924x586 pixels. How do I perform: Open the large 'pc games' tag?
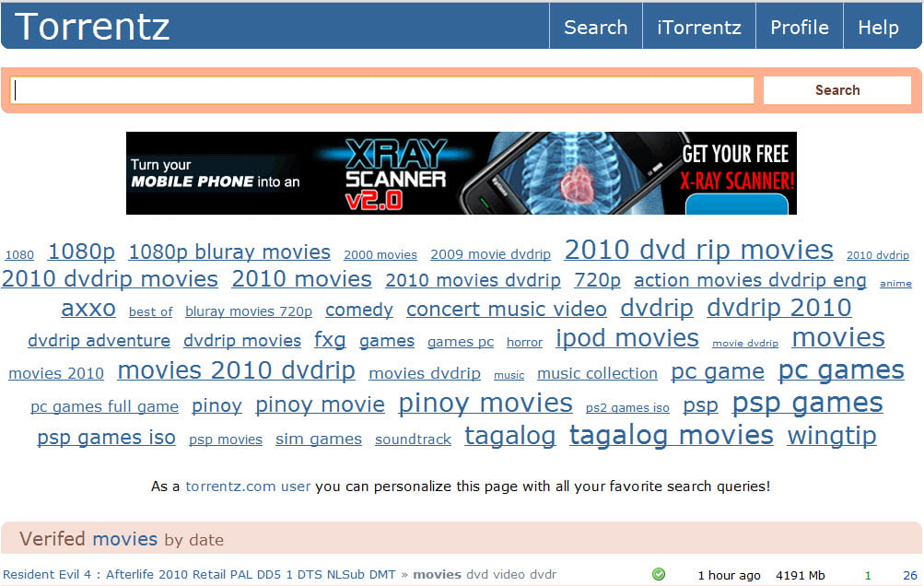coord(840,370)
